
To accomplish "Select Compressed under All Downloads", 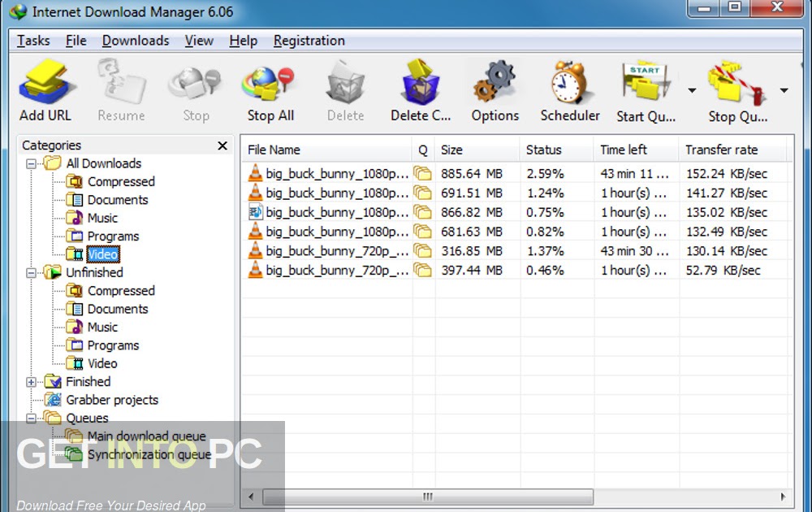I will click(x=121, y=181).
